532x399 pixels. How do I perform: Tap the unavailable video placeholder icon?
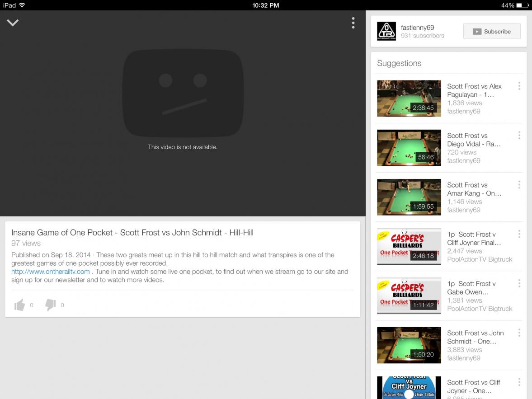tap(183, 93)
